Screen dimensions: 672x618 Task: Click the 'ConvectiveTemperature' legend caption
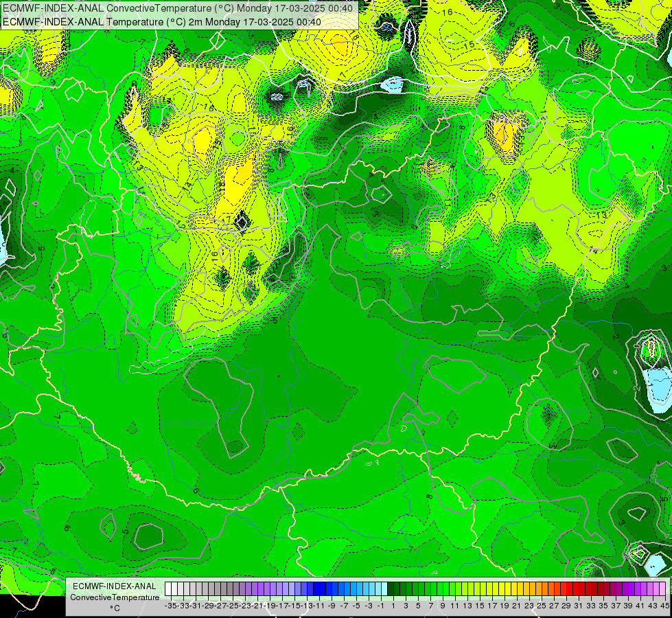pos(115,597)
